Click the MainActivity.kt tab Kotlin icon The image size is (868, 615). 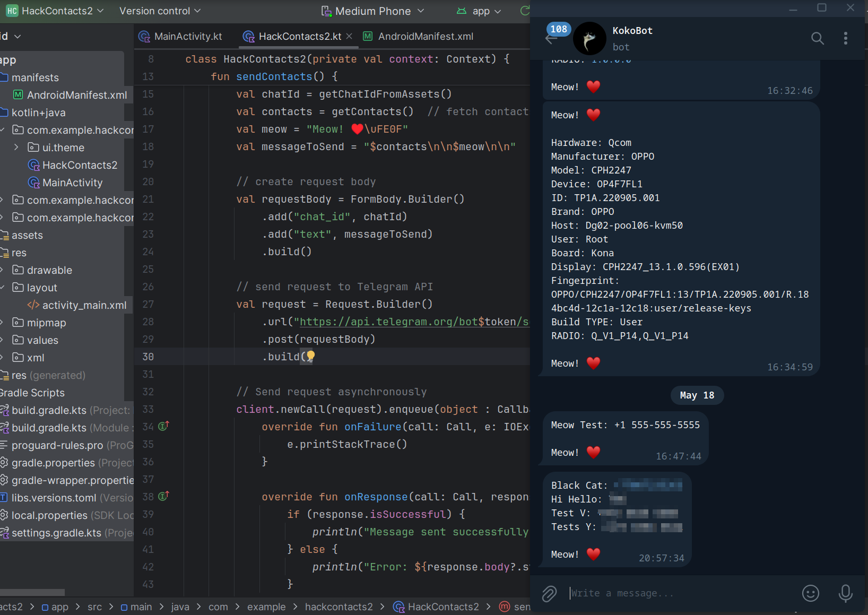tap(144, 36)
